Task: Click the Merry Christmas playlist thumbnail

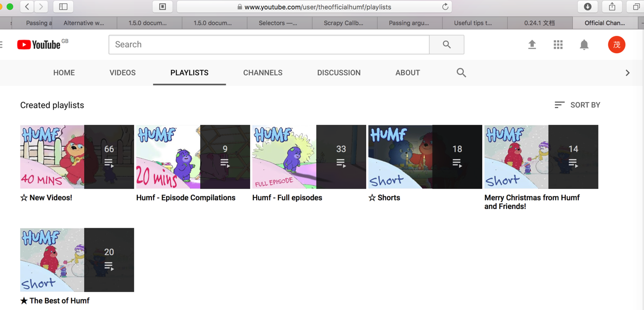Action: pos(541,157)
